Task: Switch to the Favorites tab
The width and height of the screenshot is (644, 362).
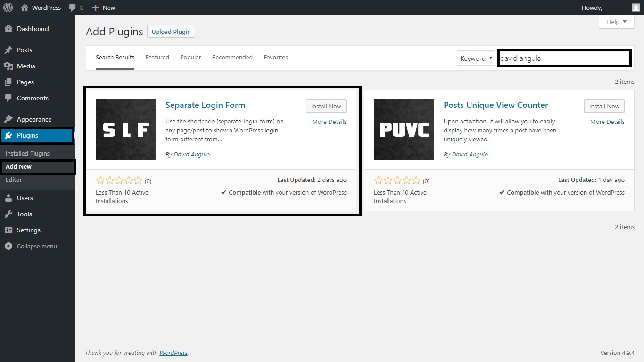Action: pos(276,58)
